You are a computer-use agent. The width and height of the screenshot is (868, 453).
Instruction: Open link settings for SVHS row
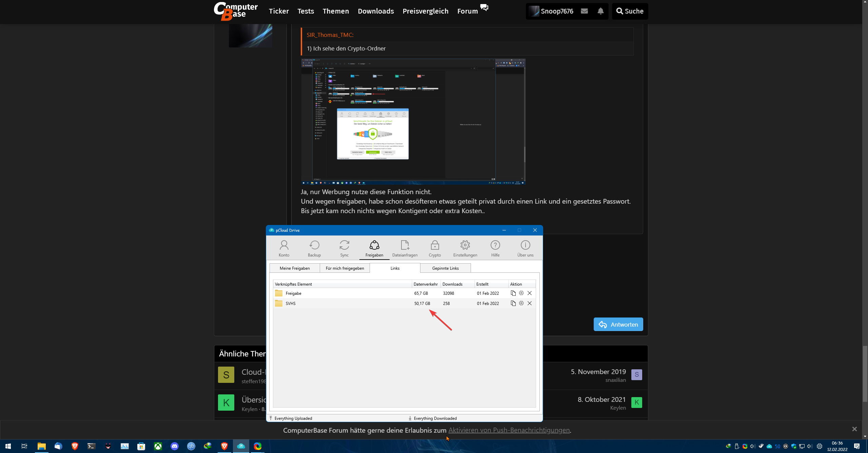click(x=521, y=303)
